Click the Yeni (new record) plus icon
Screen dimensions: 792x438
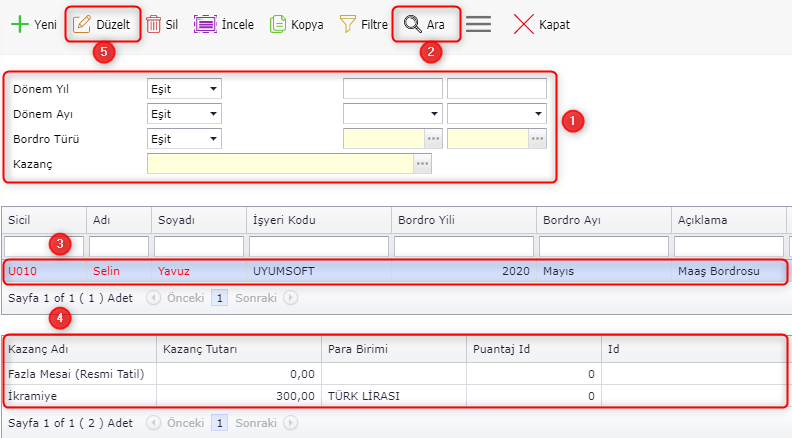pyautogui.click(x=19, y=25)
